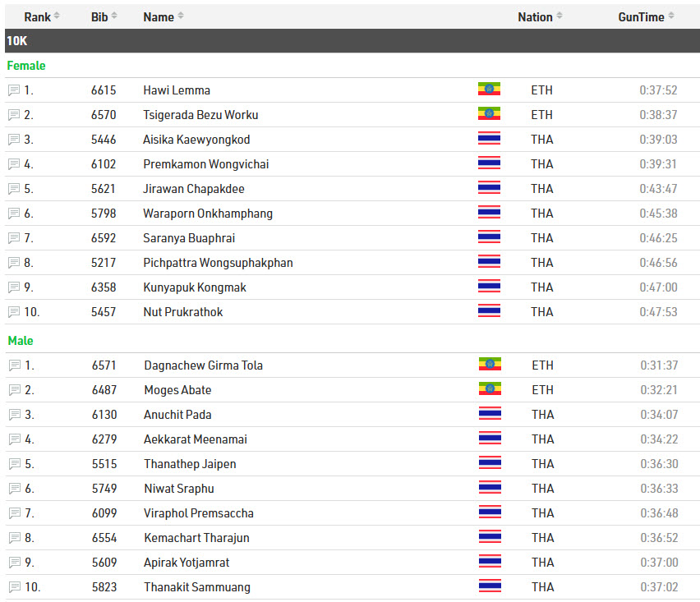Click the comment icon for Tsigerada Bezu Worku

coord(14,115)
